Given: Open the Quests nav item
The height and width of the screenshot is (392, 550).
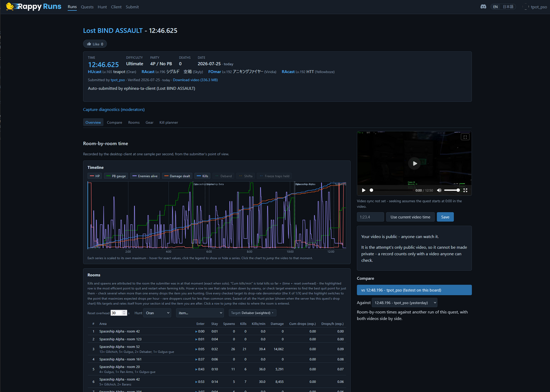Looking at the screenshot, I should (87, 7).
